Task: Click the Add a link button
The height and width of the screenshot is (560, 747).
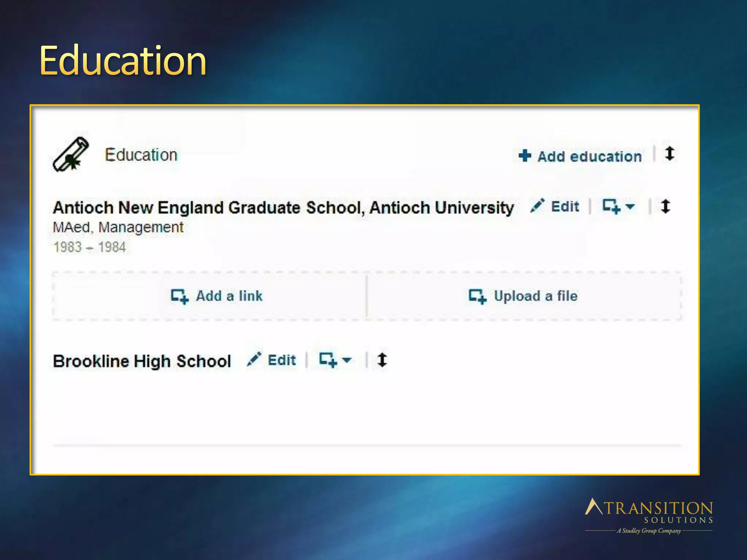Action: pos(229,296)
